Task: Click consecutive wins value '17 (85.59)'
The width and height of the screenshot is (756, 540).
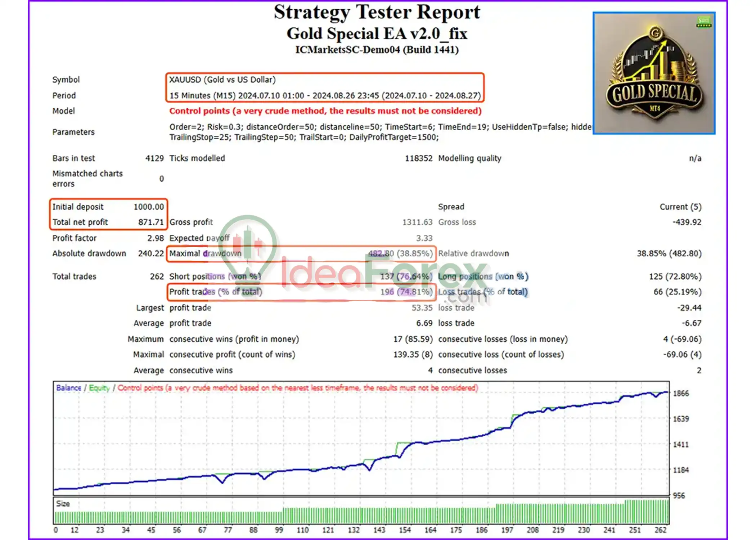Action: click(x=413, y=339)
